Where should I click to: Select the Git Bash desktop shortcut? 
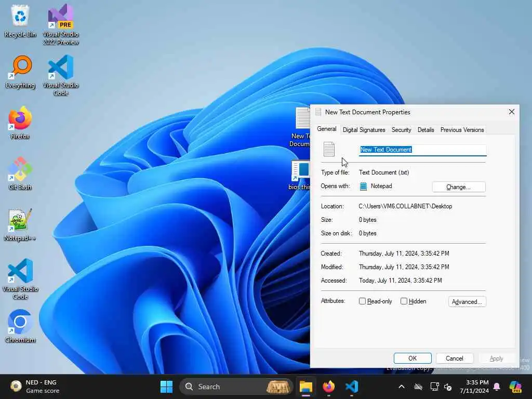[20, 174]
